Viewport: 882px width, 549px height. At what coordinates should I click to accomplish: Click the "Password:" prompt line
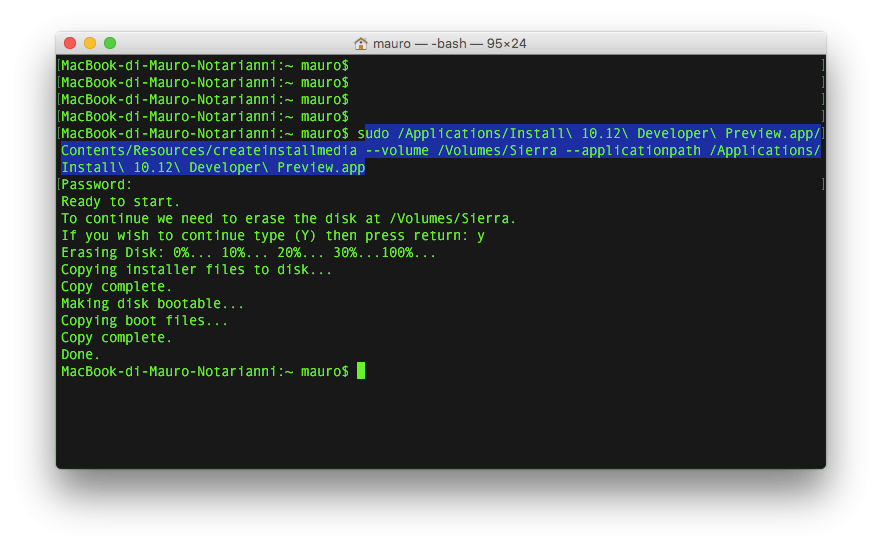[96, 185]
